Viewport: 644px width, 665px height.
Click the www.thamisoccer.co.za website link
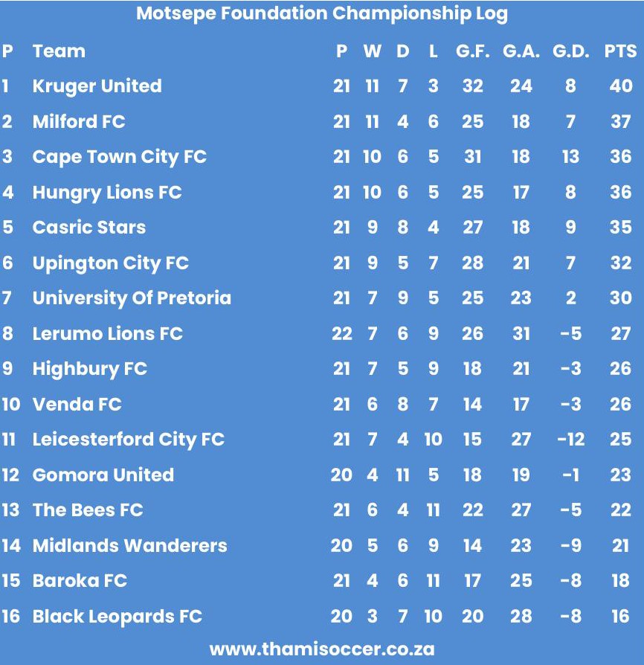pos(321,649)
